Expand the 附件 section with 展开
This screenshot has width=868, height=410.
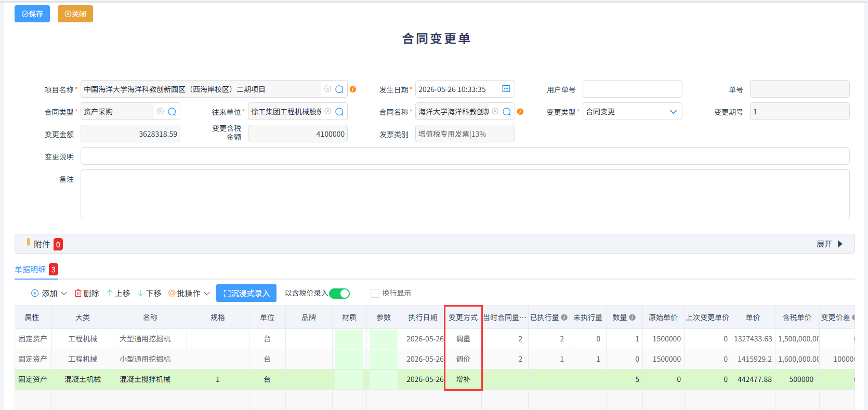830,244
